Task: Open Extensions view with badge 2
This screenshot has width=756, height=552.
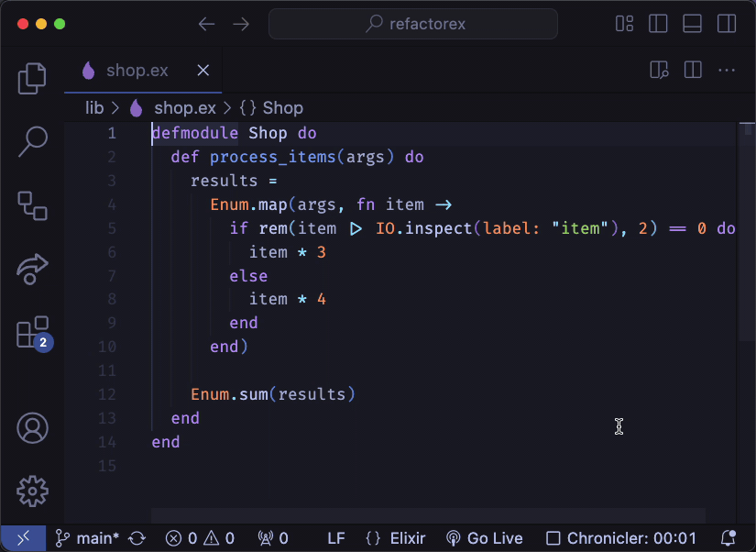Action: 32,332
